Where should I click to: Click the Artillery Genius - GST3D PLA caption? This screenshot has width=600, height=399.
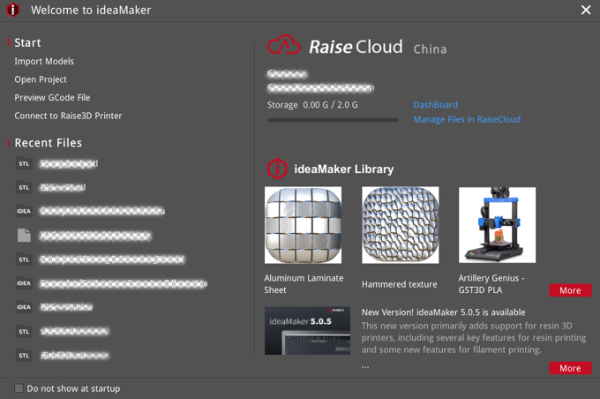tap(491, 284)
